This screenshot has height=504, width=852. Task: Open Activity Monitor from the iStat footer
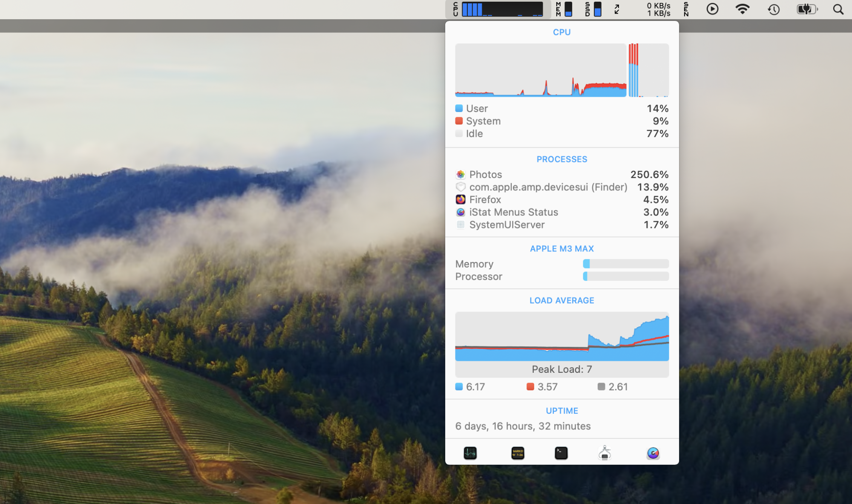point(470,453)
